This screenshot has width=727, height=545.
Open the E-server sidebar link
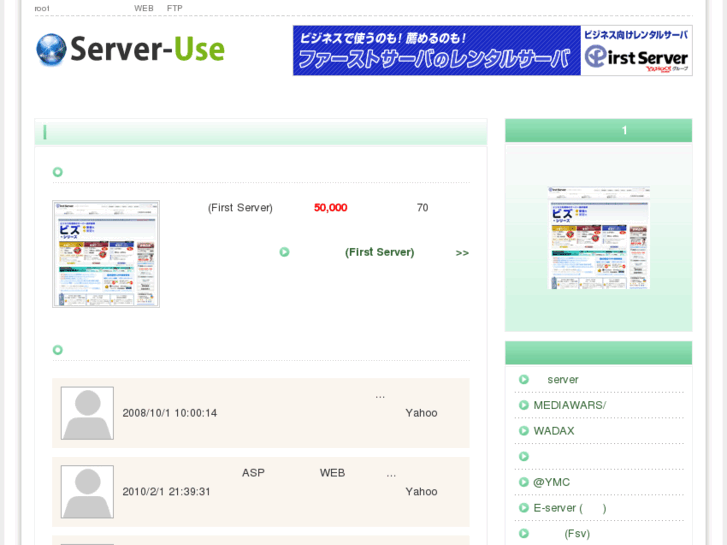(x=570, y=508)
